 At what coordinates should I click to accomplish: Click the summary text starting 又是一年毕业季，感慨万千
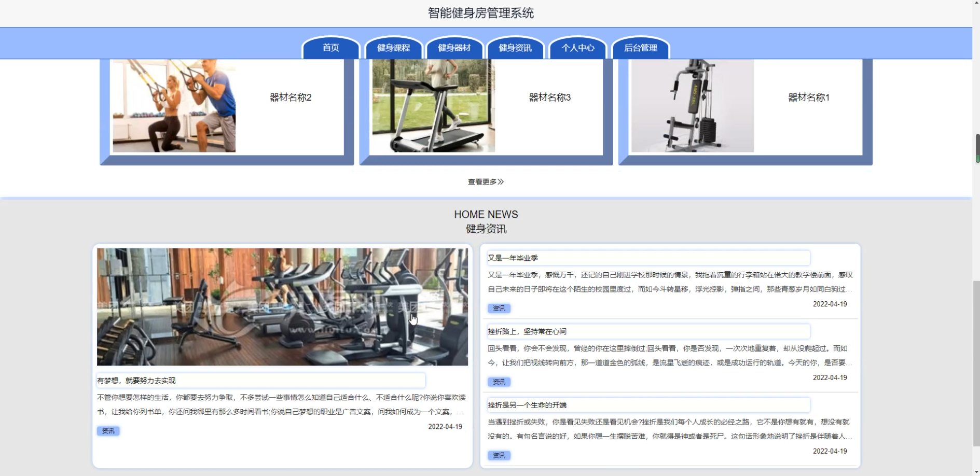(x=670, y=282)
